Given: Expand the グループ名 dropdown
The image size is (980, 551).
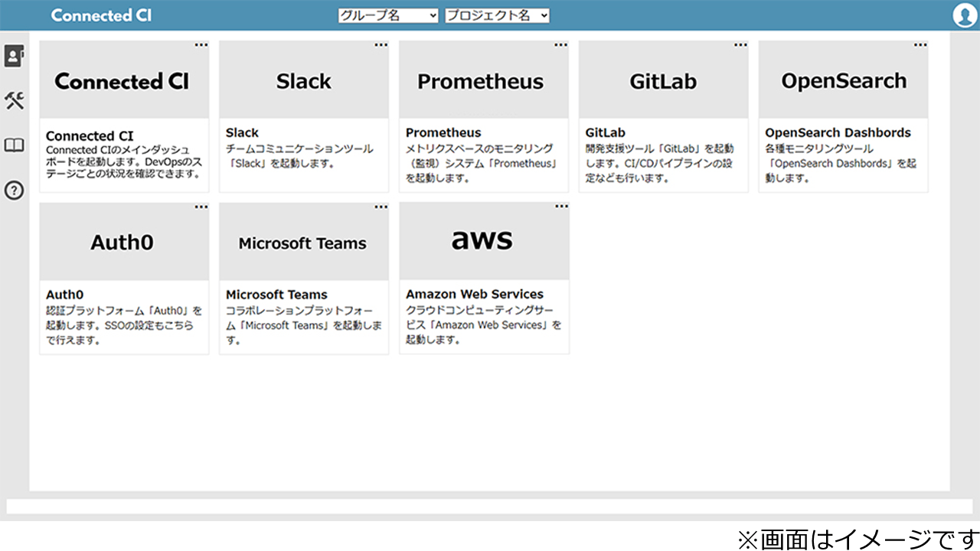Looking at the screenshot, I should click(388, 15).
